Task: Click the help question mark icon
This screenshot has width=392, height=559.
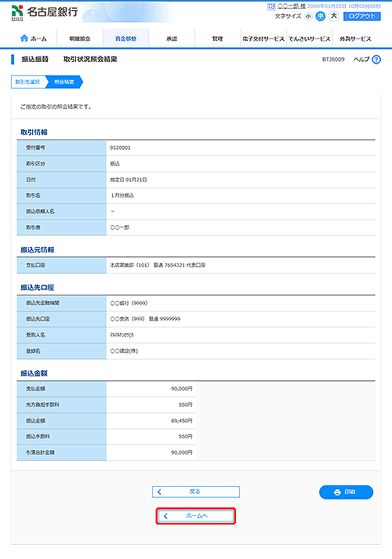Action: pos(376,60)
